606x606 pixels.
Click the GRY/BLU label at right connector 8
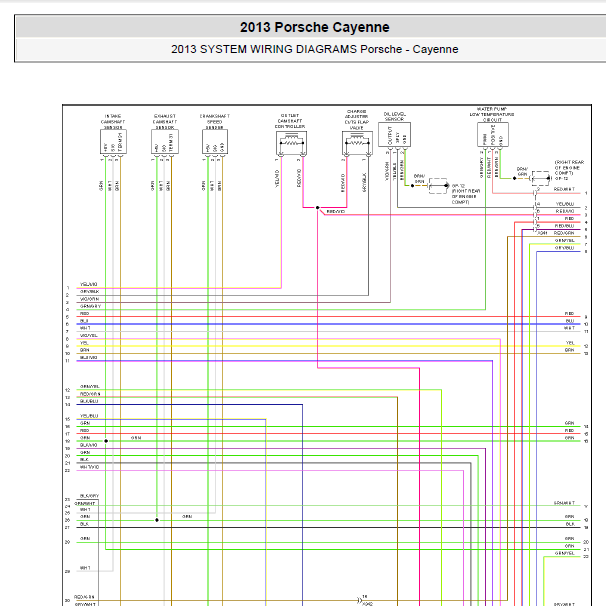[x=564, y=248]
